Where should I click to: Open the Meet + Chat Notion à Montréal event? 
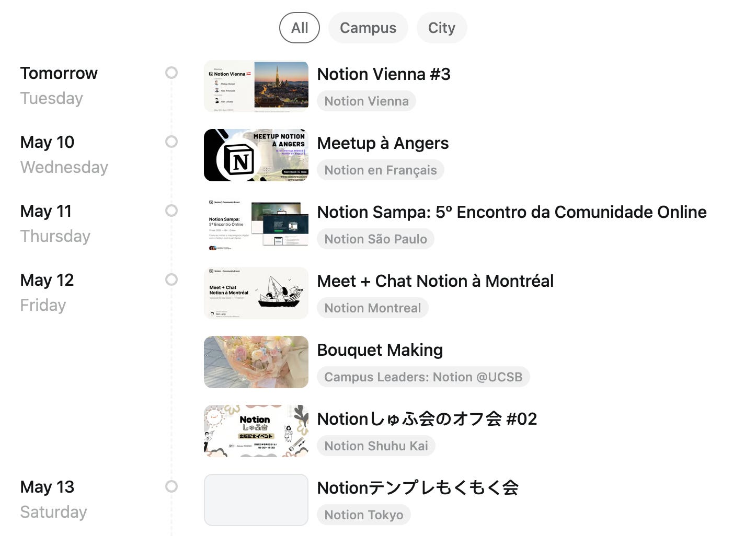tap(436, 281)
